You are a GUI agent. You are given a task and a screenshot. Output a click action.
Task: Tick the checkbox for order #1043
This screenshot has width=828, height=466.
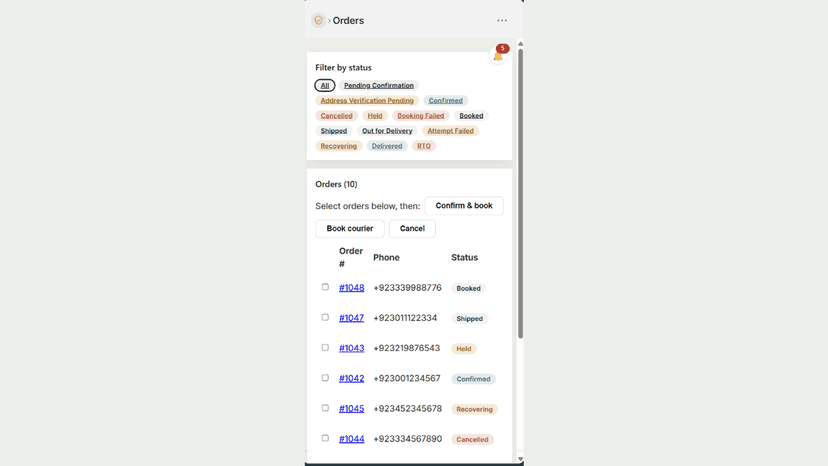325,347
